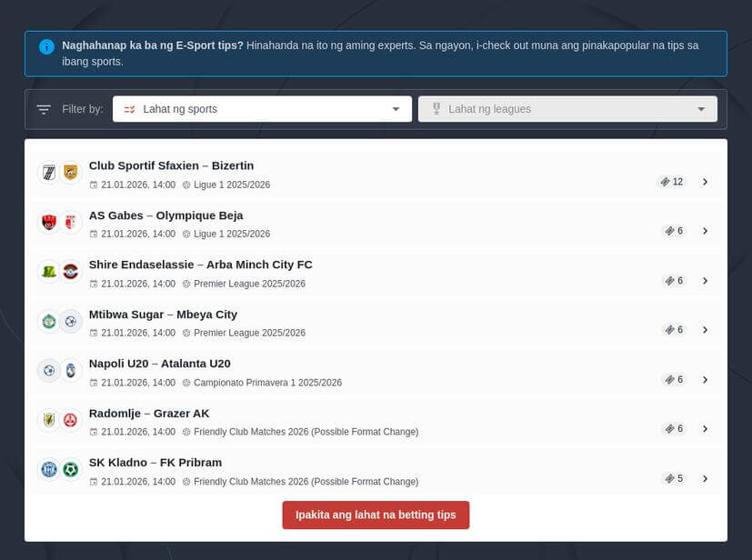
Task: Open Shire Endaselassie – Arba Minch City FC
Action: [x=200, y=265]
